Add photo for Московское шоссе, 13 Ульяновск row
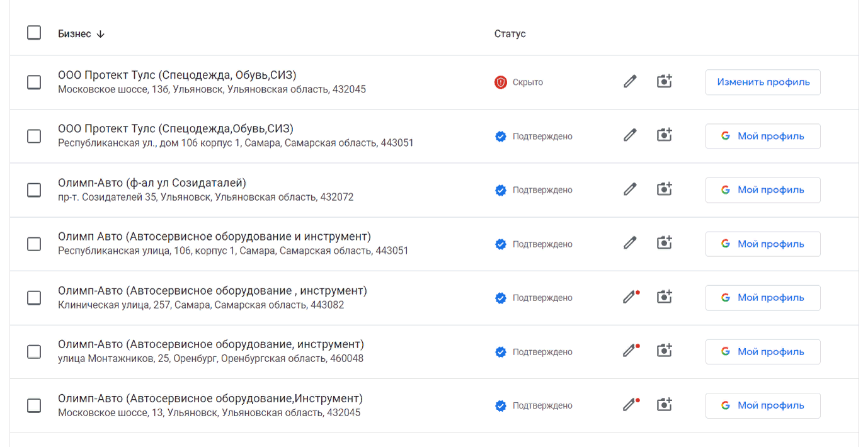 (x=665, y=405)
